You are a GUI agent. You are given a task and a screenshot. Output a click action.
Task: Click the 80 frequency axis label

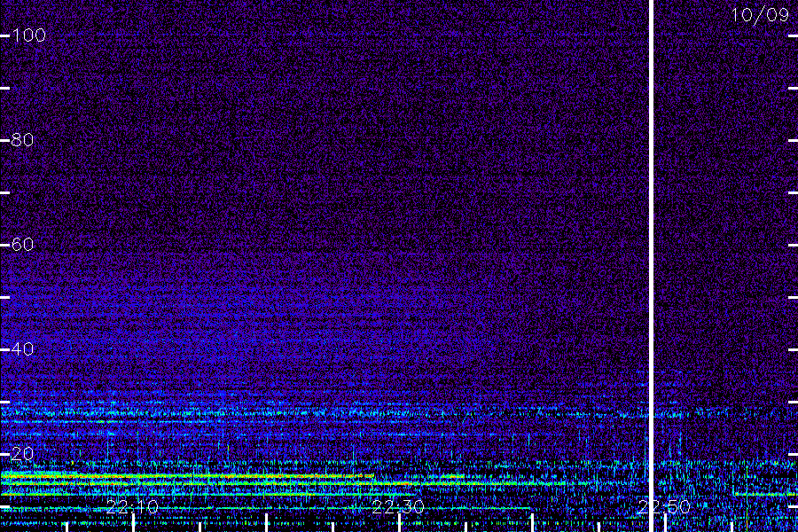pyautogui.click(x=22, y=139)
